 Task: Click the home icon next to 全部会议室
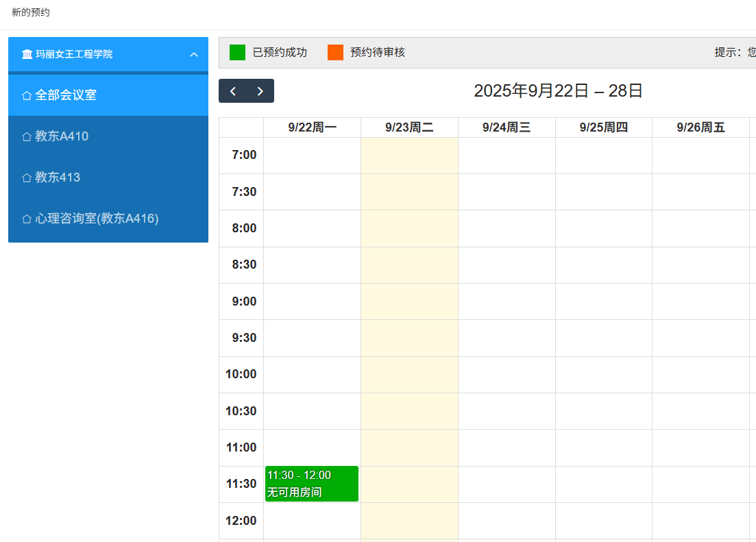[x=27, y=95]
